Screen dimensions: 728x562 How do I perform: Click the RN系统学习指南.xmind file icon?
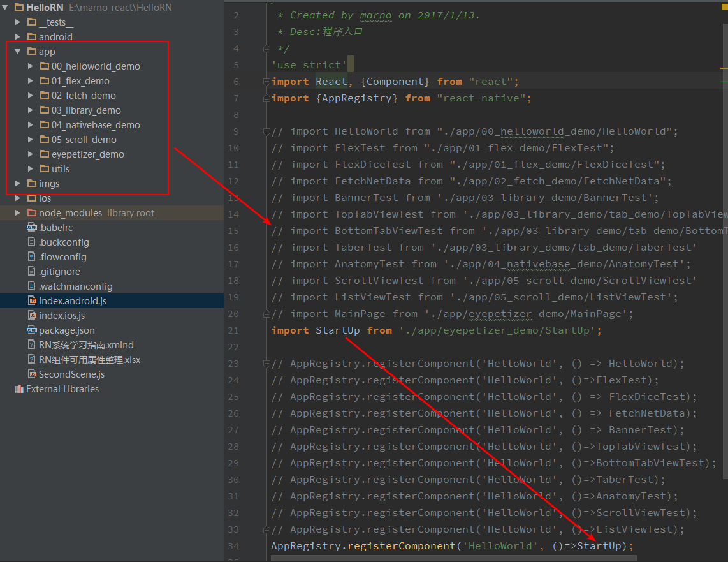coord(32,344)
